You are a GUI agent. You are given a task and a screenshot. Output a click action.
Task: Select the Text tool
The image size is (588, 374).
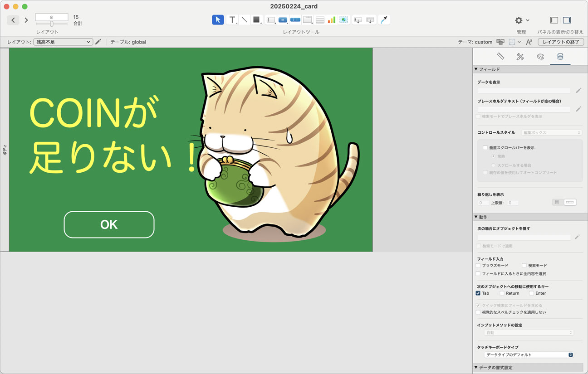coord(232,19)
